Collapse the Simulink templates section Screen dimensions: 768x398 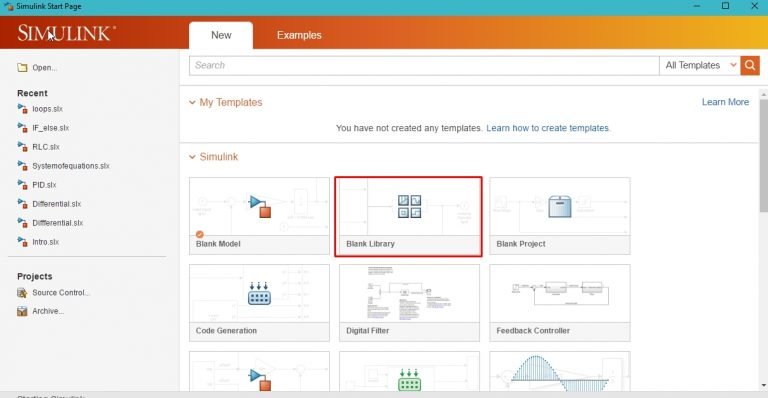(192, 157)
